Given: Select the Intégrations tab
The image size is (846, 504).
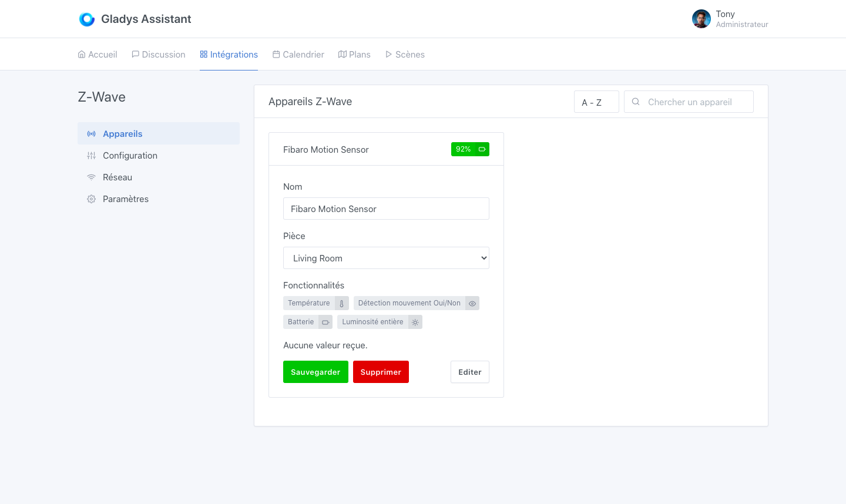Looking at the screenshot, I should pos(229,54).
